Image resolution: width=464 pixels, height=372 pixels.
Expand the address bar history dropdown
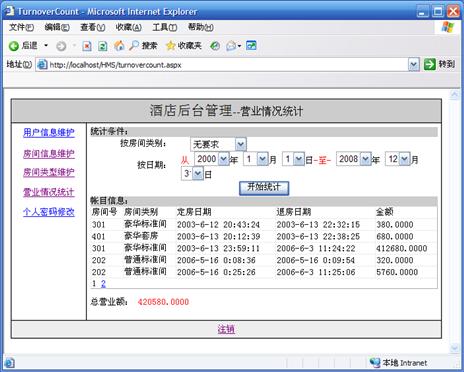point(413,64)
